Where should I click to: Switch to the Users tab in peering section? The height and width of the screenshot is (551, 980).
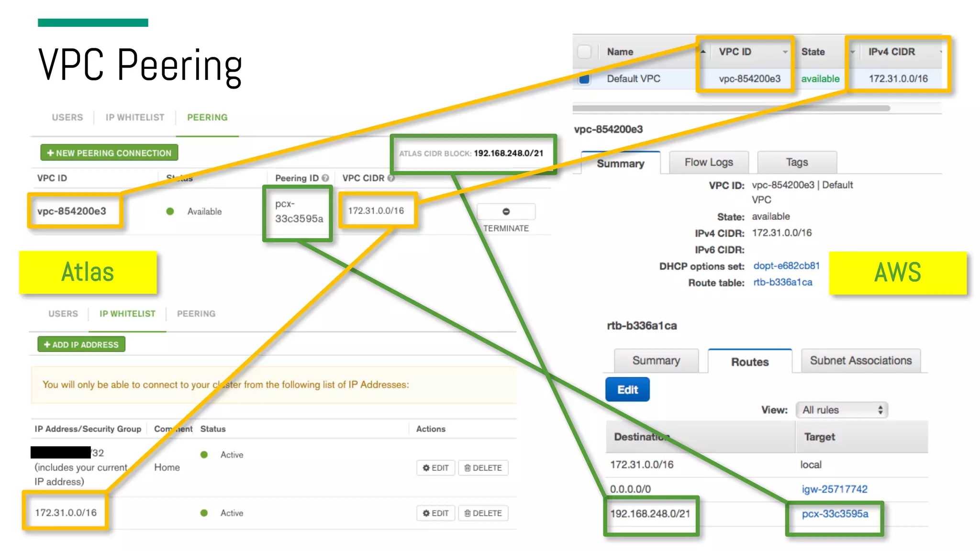coord(67,117)
